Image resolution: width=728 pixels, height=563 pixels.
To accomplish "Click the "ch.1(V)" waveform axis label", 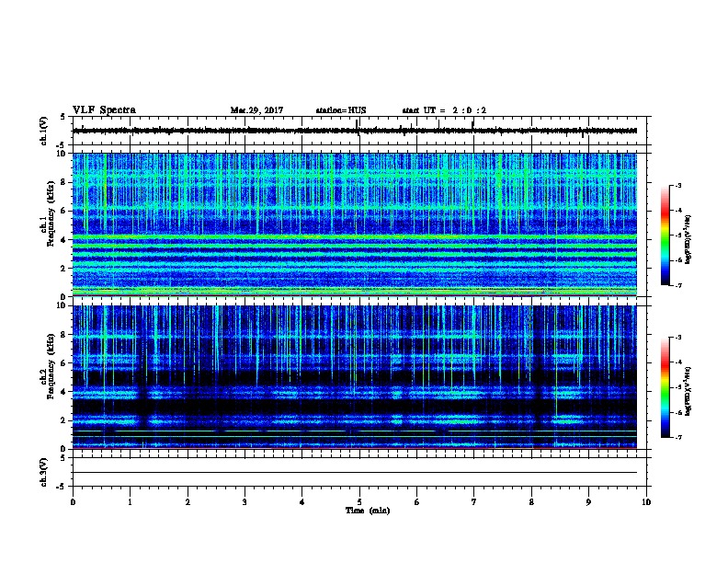I will tap(44, 131).
